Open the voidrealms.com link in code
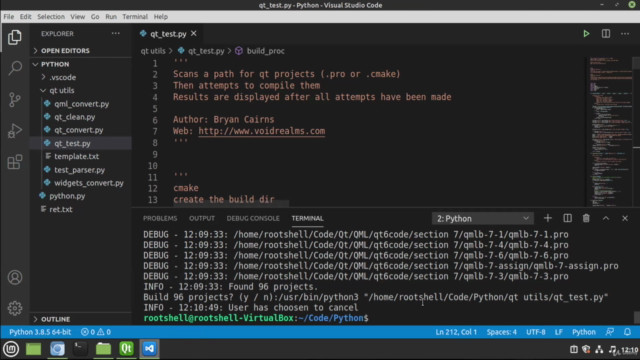This screenshot has height=360, width=640. (262, 131)
